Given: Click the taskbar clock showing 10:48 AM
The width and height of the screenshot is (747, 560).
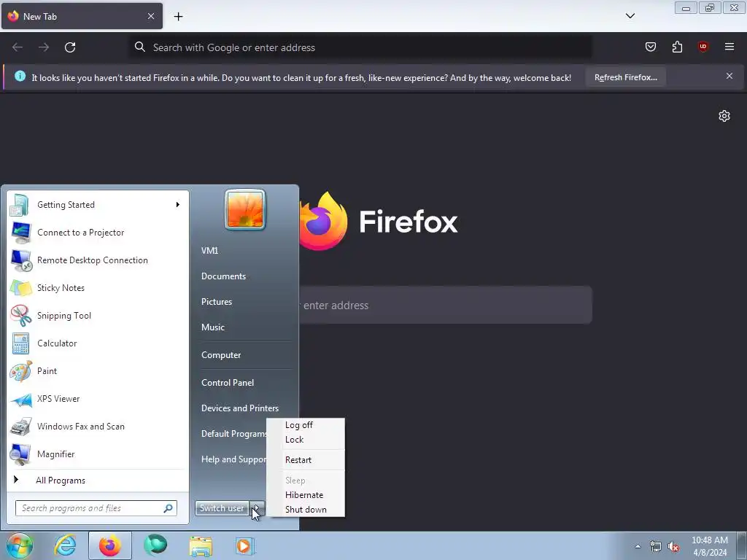Looking at the screenshot, I should tap(709, 546).
